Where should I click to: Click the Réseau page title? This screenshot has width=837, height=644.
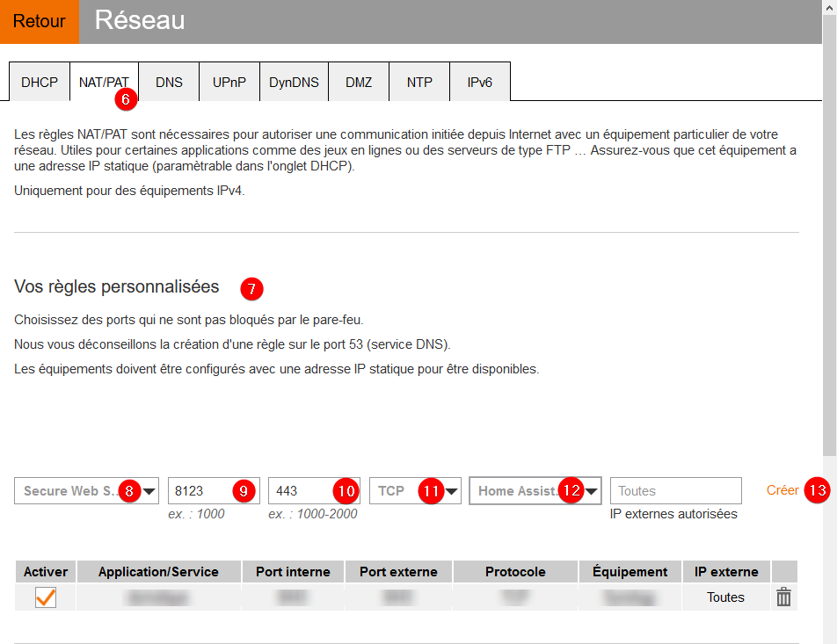140,20
